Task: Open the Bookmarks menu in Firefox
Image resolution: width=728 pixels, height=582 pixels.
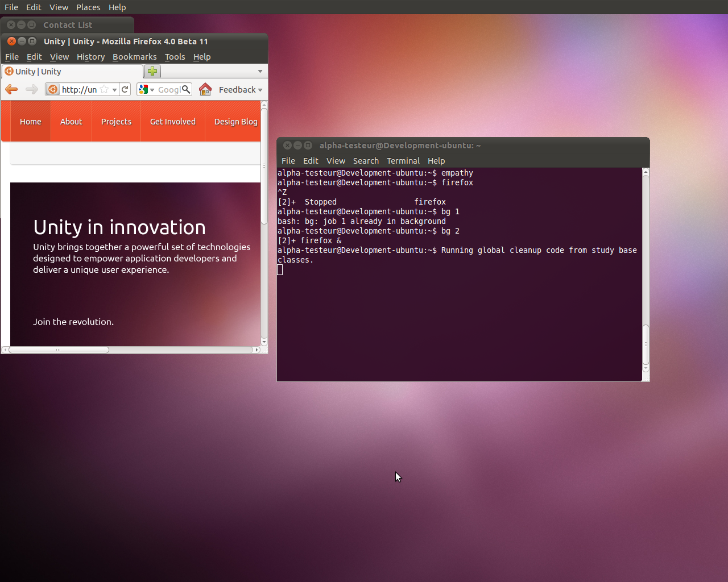Action: click(x=134, y=57)
